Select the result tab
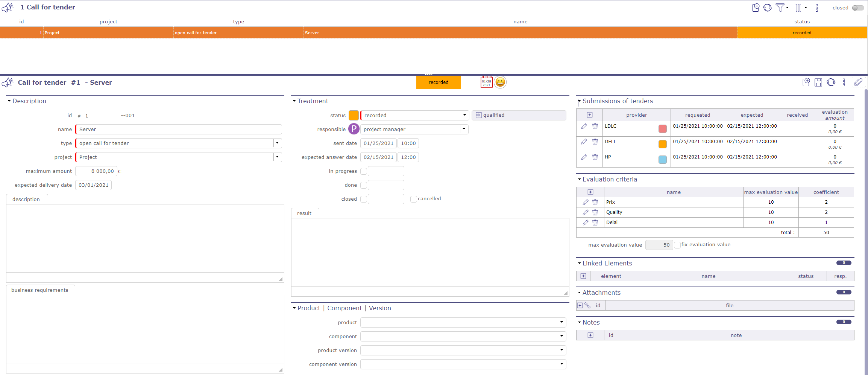Screen dimensions: 868x375 [x=304, y=213]
